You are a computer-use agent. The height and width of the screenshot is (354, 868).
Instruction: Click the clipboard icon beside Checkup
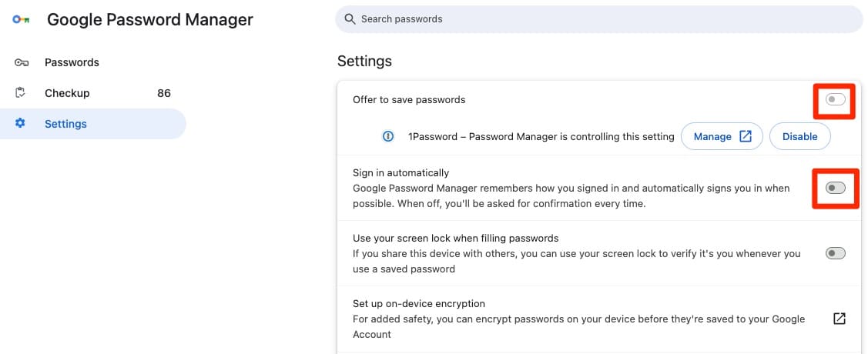point(22,93)
